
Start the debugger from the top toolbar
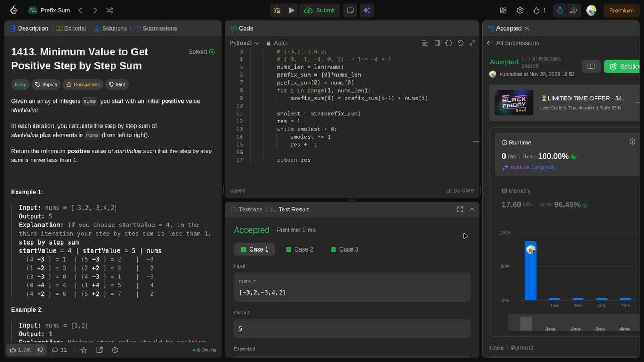[277, 10]
